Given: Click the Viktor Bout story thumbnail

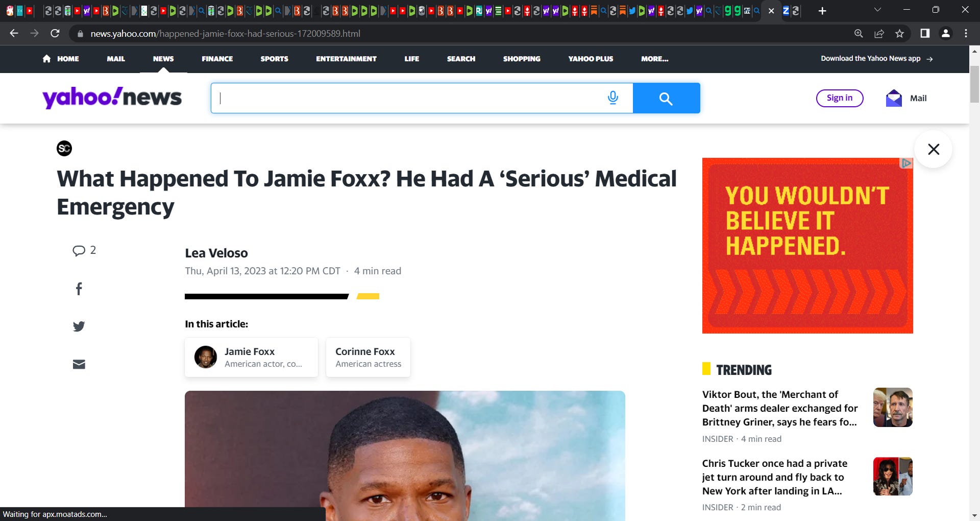Looking at the screenshot, I should [893, 407].
